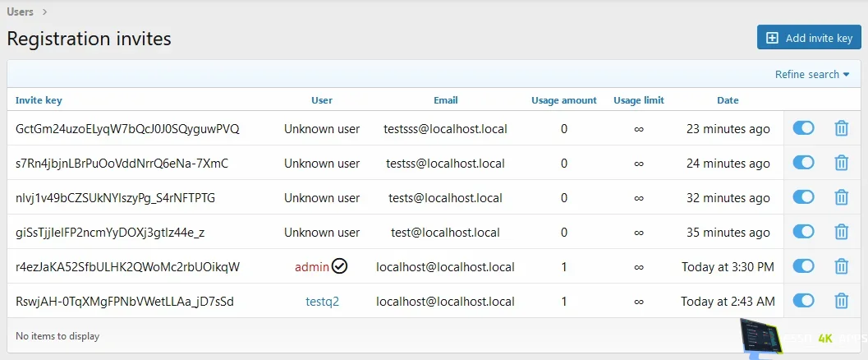
Task: Sort table by Usage amount column
Action: 564,100
